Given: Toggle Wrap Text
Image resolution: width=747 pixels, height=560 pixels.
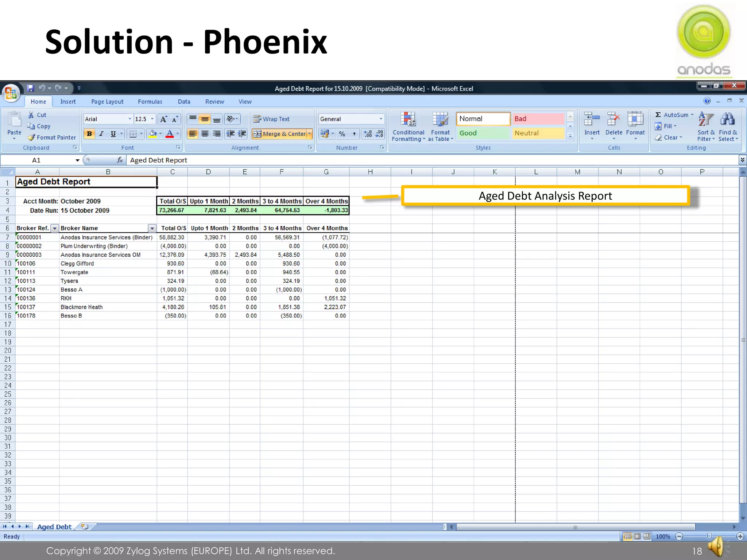Looking at the screenshot, I should (x=271, y=119).
